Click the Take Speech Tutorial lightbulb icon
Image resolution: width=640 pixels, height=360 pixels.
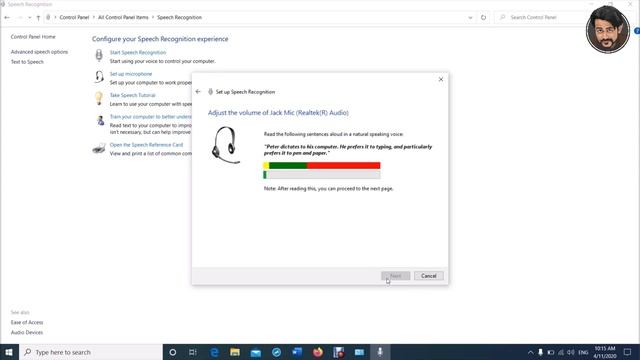99,98
